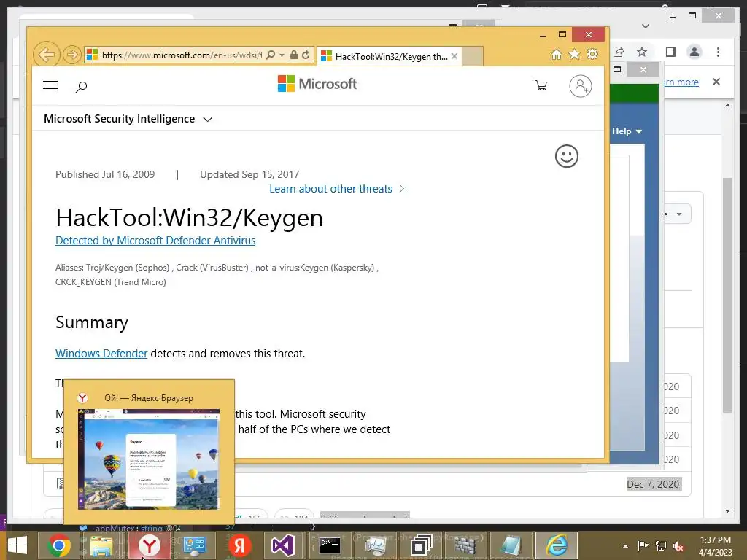Open the Windows Start button
Viewport: 747px width, 560px height.
pyautogui.click(x=18, y=545)
